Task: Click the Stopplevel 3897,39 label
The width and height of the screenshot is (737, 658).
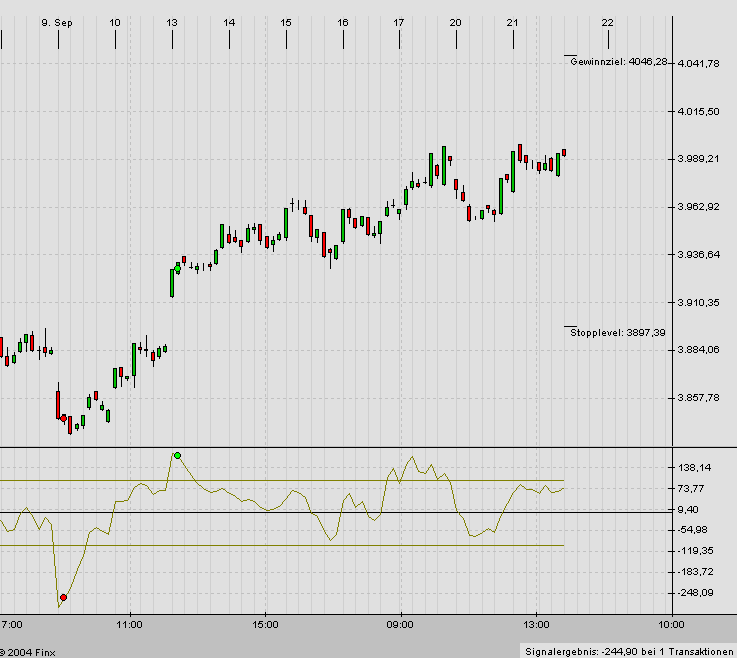Action: coord(617,333)
